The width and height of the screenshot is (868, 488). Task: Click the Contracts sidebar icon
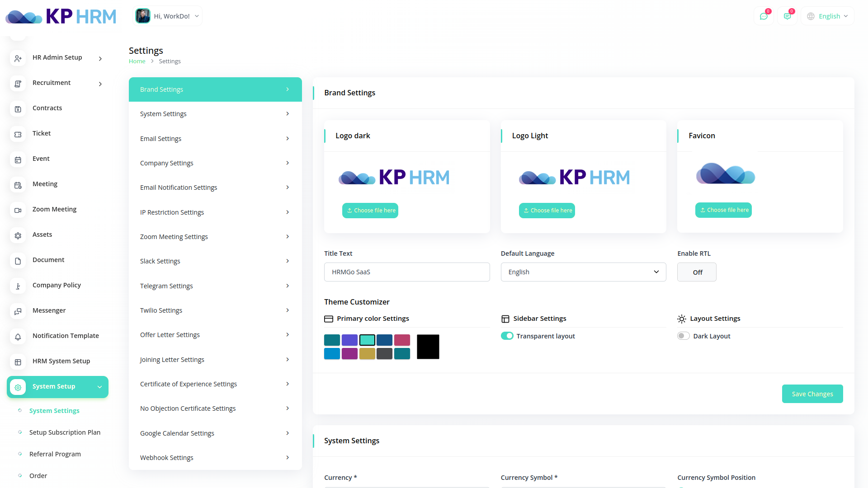click(x=18, y=109)
